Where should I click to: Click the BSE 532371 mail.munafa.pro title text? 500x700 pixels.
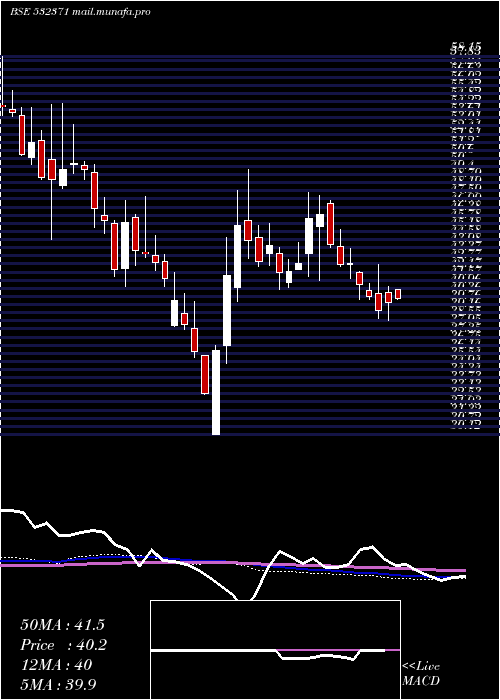coord(80,12)
